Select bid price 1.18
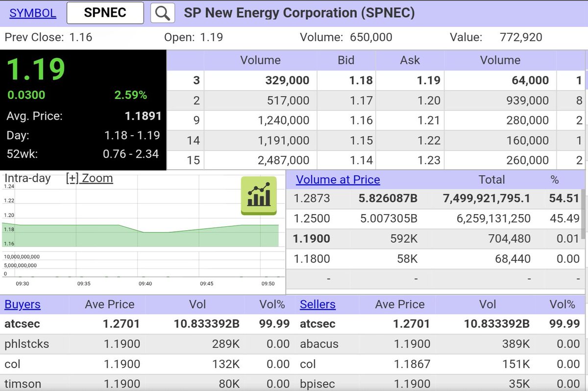 pos(361,80)
